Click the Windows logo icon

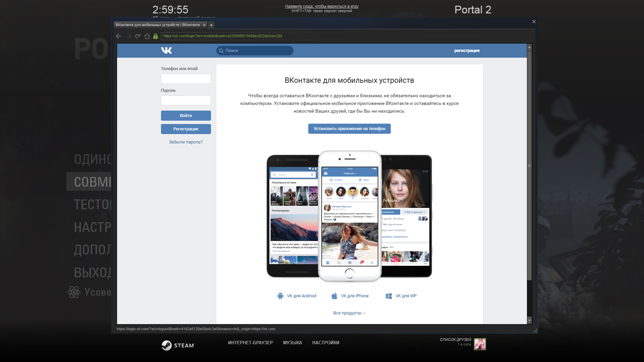point(389,296)
